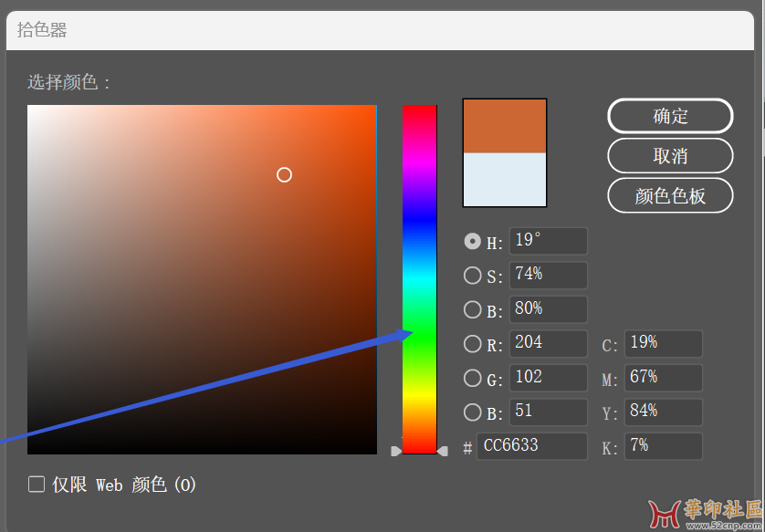The image size is (765, 532).
Task: Click the previous light blue swatch
Action: pos(505,180)
